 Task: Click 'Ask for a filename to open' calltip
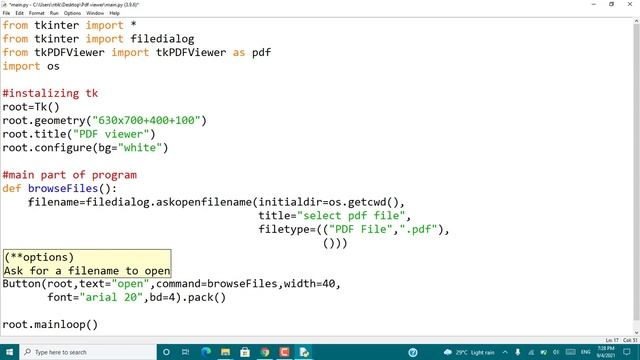[x=87, y=271]
